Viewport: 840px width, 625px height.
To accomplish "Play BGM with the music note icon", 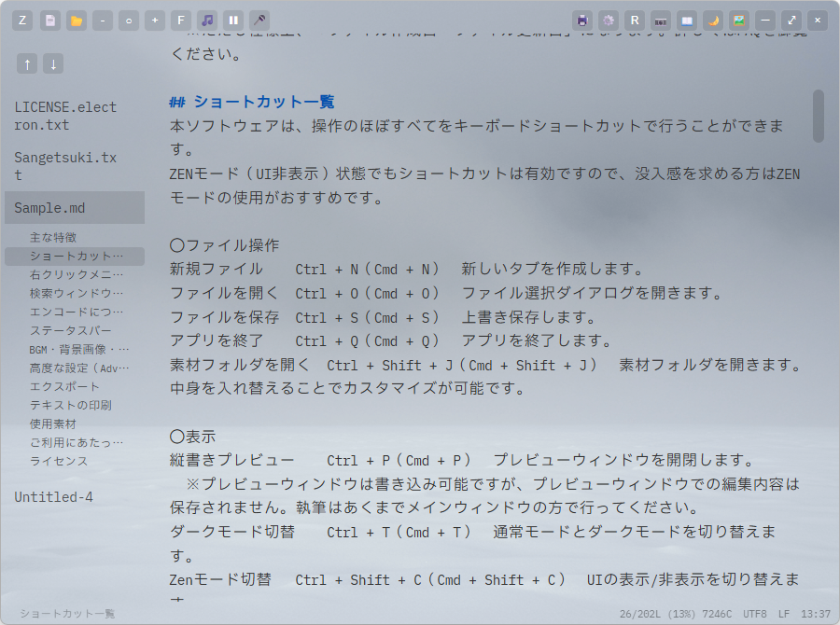I will pyautogui.click(x=208, y=20).
